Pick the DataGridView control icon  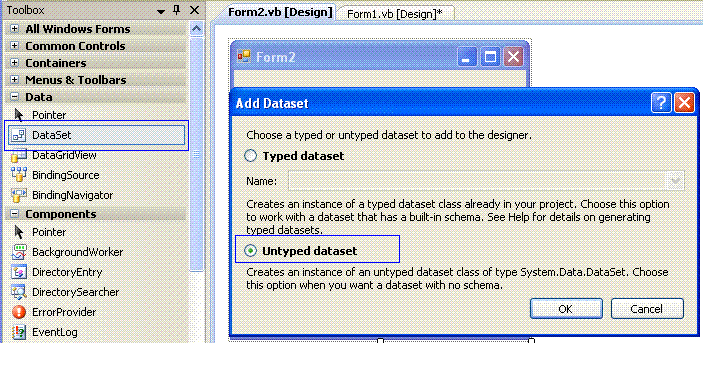click(x=19, y=155)
